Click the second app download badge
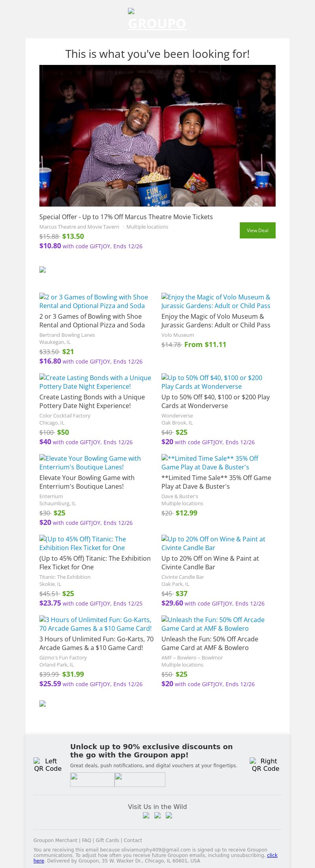315x868 pixels. [x=140, y=779]
